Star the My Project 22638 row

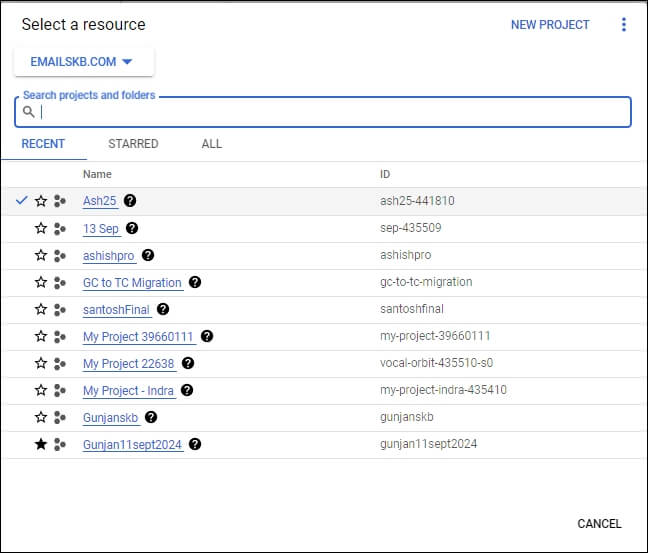pyautogui.click(x=40, y=363)
